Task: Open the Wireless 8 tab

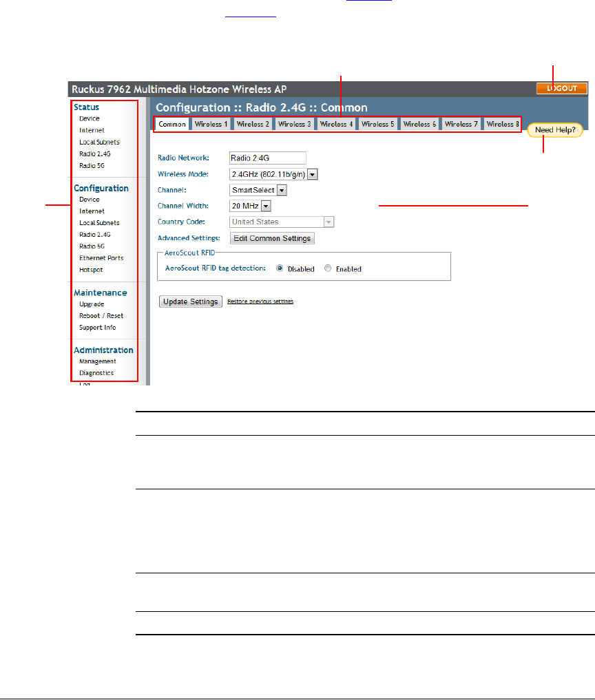Action: [502, 124]
